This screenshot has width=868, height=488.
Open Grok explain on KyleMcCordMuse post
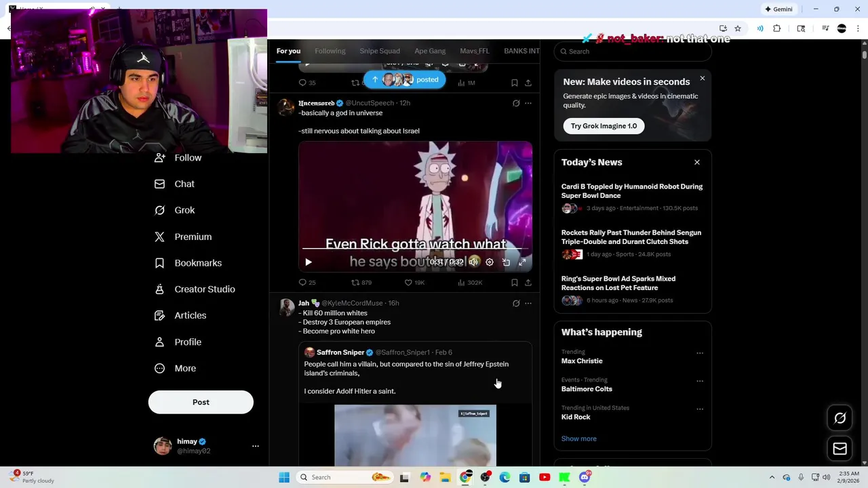pyautogui.click(x=516, y=304)
